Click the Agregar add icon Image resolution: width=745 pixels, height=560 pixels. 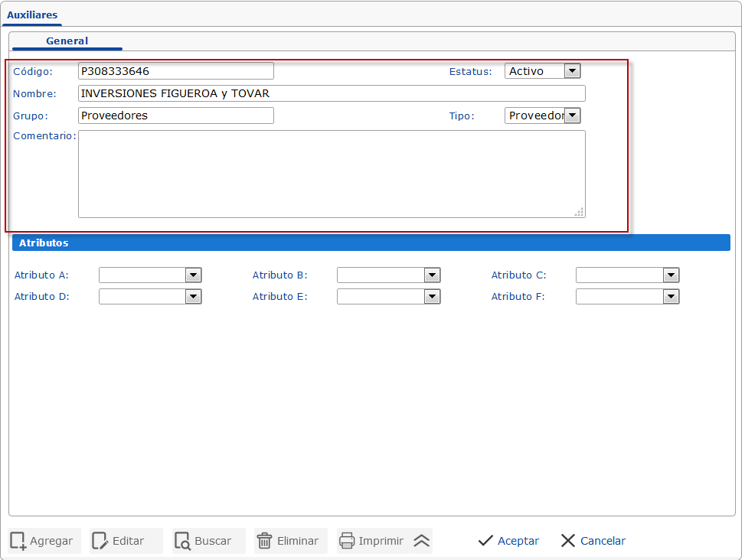pyautogui.click(x=17, y=541)
